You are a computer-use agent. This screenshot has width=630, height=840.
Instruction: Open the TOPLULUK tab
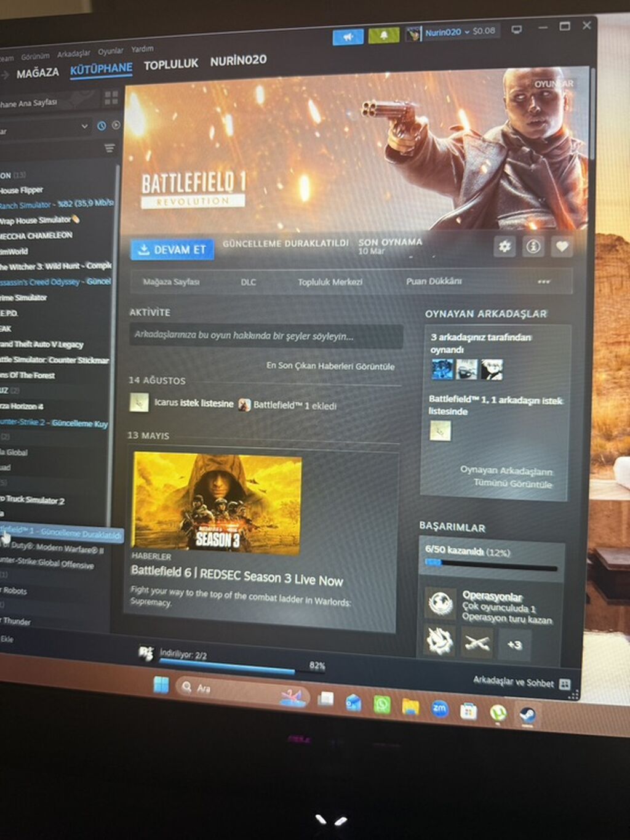pos(171,64)
